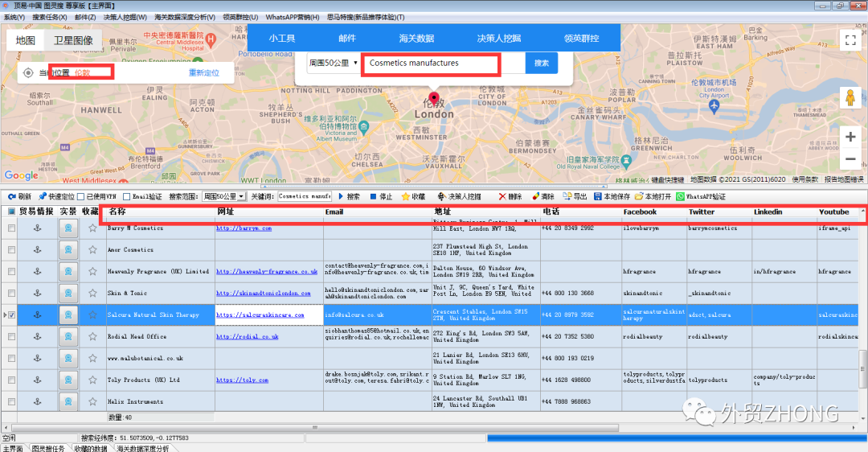Click the anchor icon in Barry M Cosmetics row
This screenshot has height=452, width=868.
(x=37, y=228)
